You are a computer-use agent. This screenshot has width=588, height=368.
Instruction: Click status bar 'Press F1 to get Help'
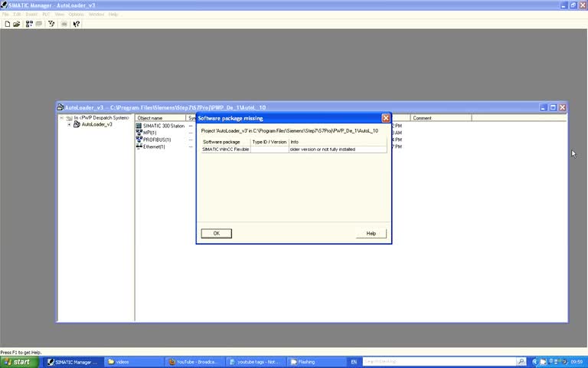point(21,352)
